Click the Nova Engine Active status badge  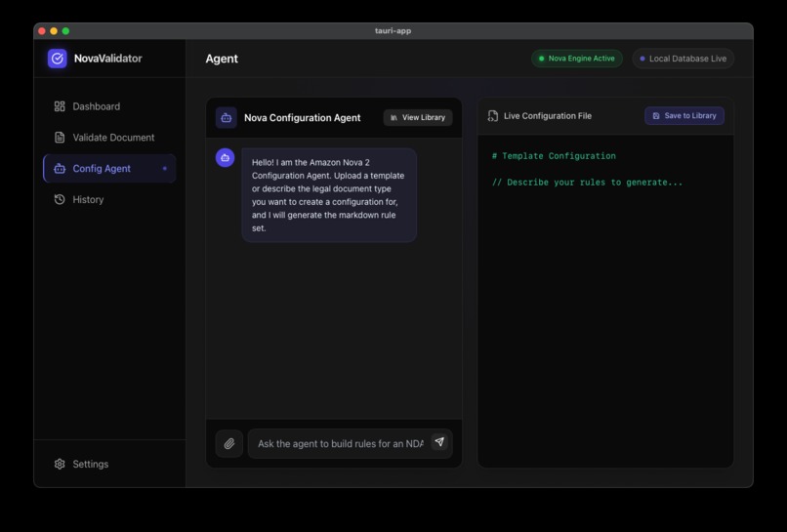577,59
